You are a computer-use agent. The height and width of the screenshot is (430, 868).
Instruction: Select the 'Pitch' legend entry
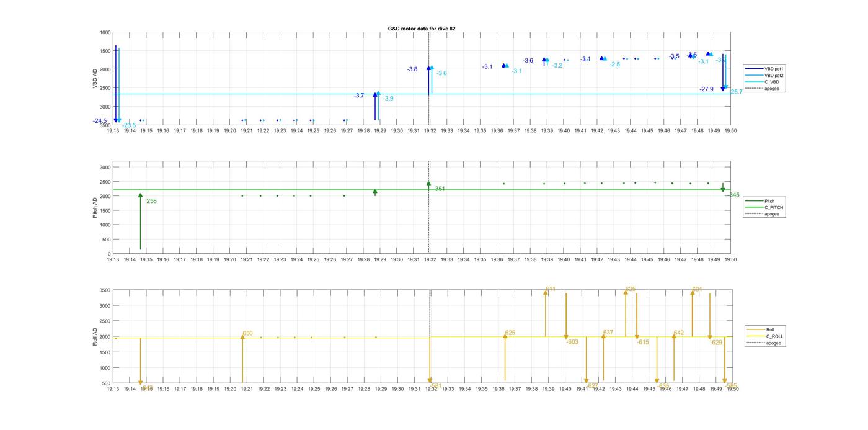(761, 201)
